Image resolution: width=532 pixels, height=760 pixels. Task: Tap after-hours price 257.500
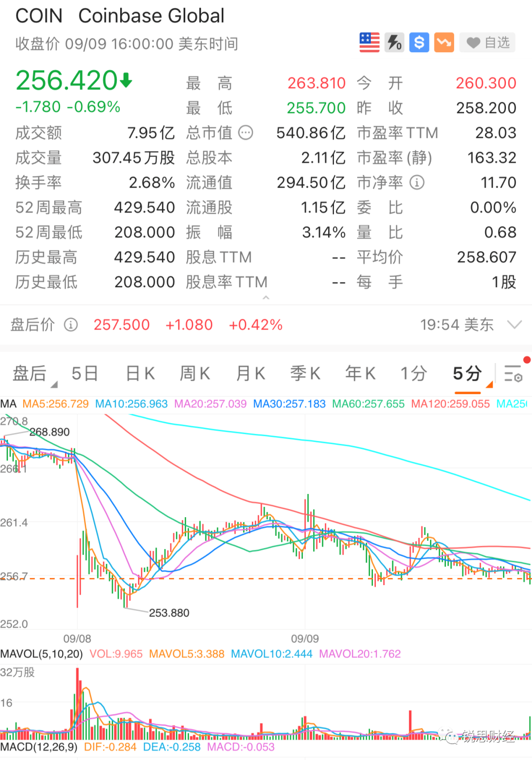pyautogui.click(x=122, y=325)
